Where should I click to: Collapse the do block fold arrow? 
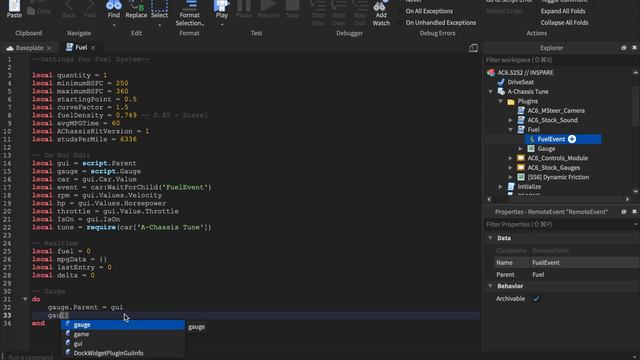[25, 299]
